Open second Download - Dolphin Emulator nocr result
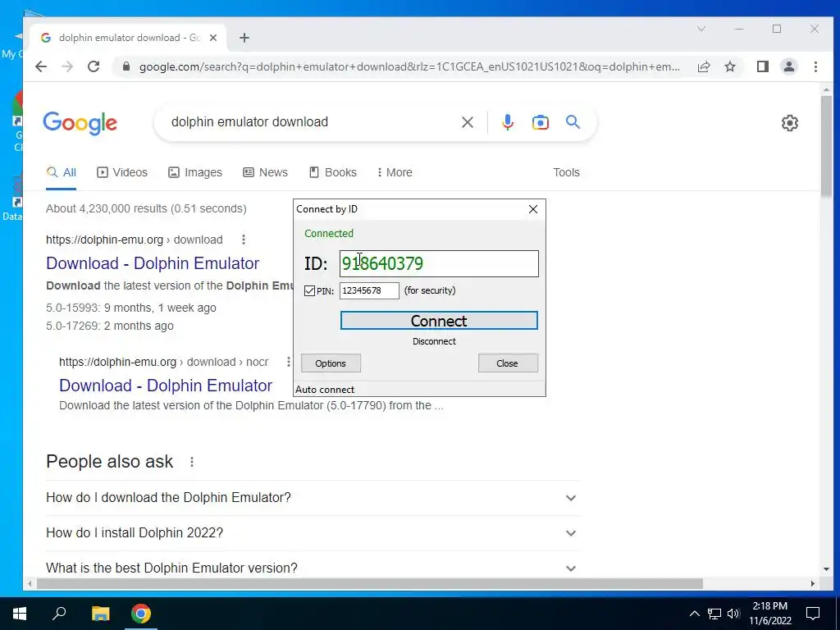Image resolution: width=840 pixels, height=630 pixels. (166, 386)
